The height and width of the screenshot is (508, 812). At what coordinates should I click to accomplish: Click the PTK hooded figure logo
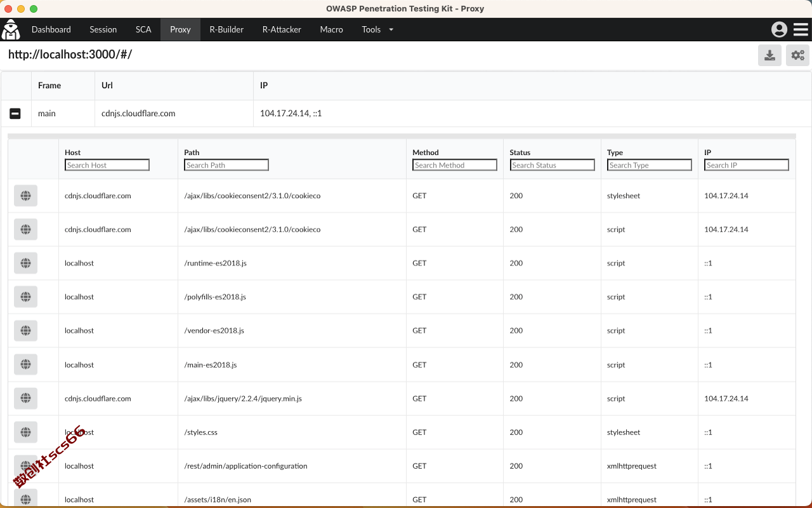[x=11, y=29]
